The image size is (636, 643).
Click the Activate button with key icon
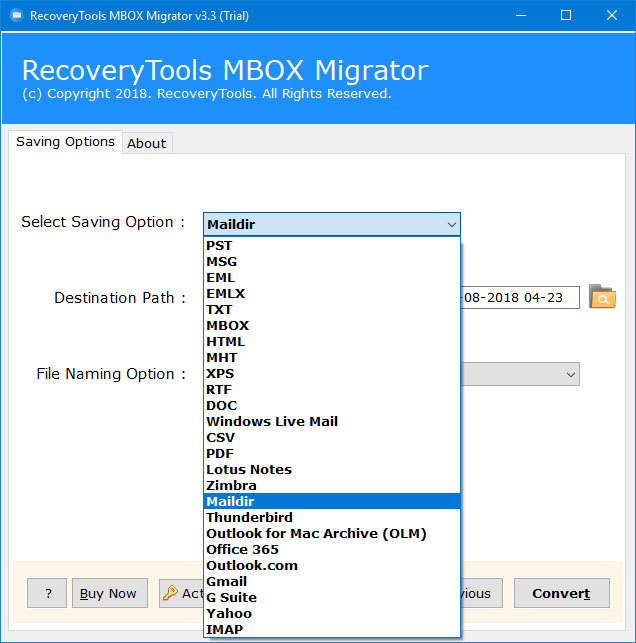click(x=181, y=593)
